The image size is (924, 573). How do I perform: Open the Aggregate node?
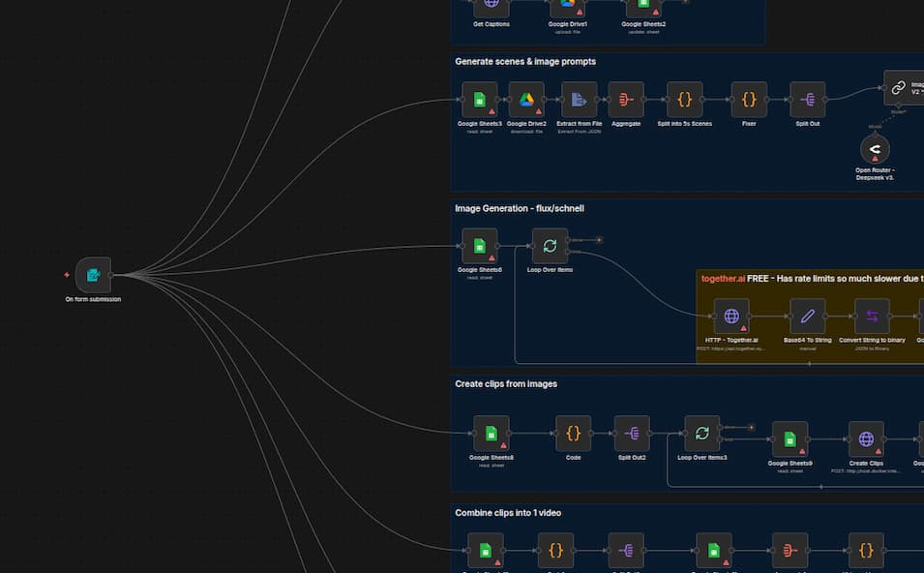pyautogui.click(x=626, y=100)
